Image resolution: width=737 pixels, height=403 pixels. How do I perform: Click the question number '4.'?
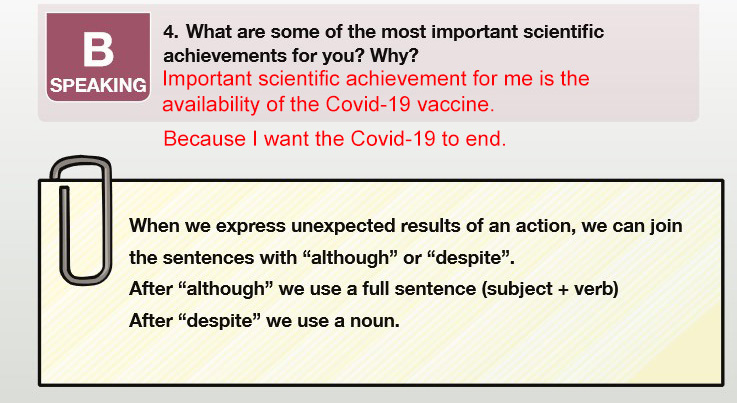[x=171, y=32]
